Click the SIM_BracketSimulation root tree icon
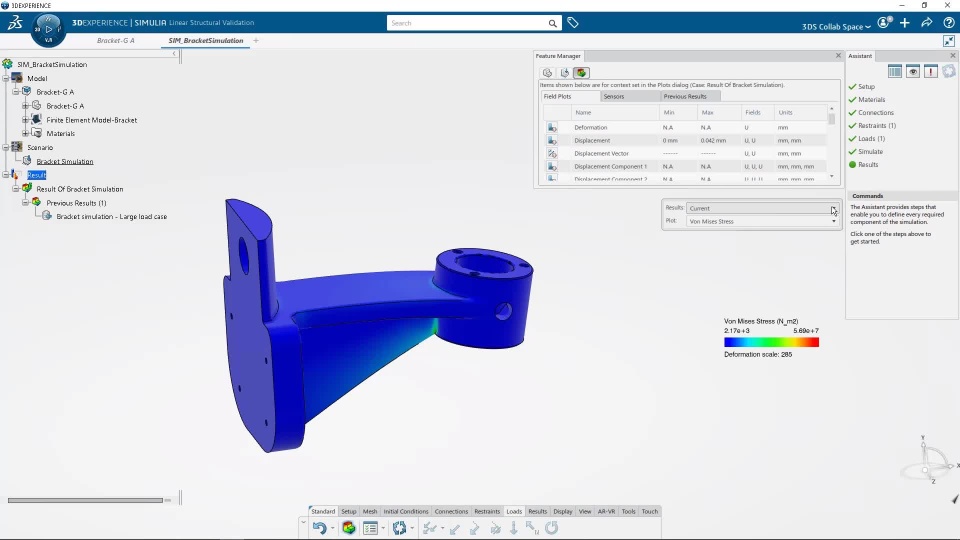The image size is (960, 540). pyautogui.click(x=7, y=64)
